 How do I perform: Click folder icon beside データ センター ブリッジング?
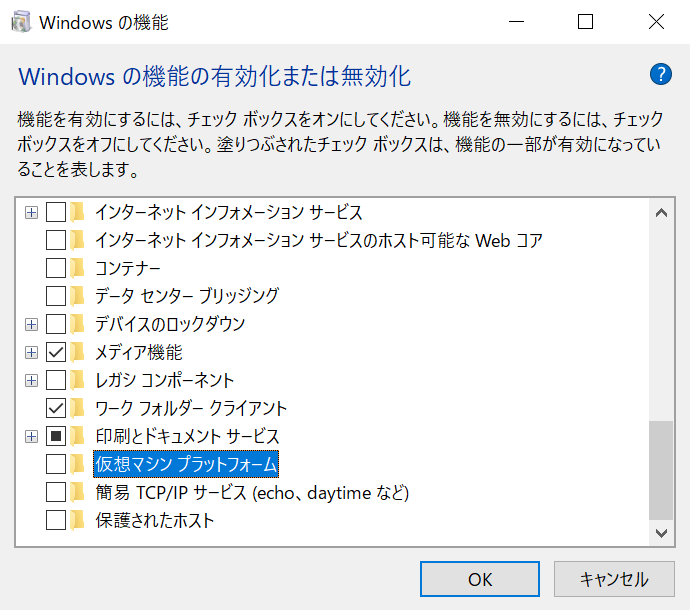pos(77,296)
